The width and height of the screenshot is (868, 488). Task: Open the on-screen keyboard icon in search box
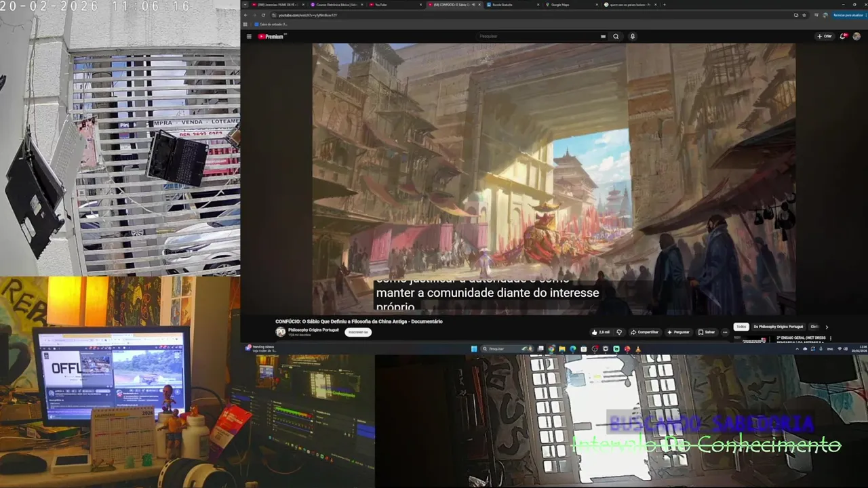click(x=603, y=36)
